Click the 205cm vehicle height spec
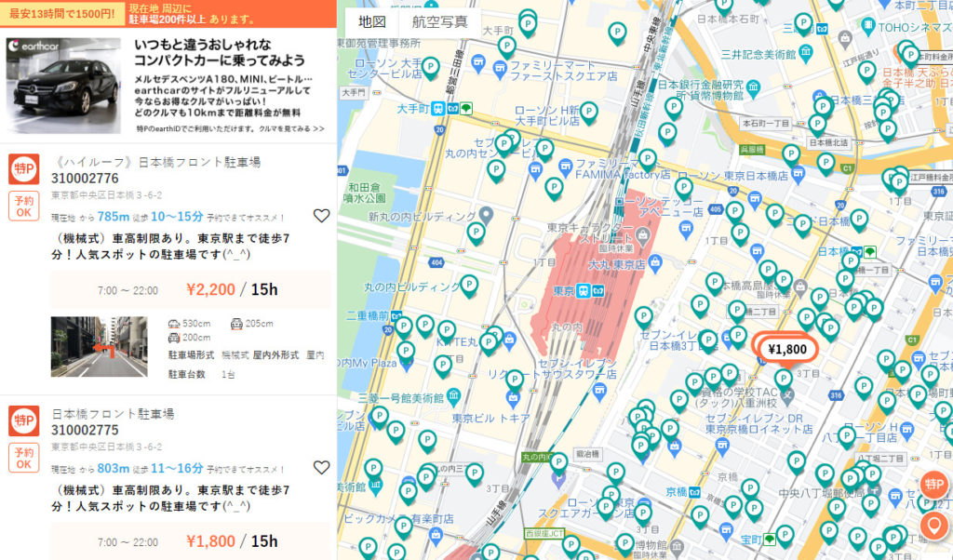953x560 pixels. (252, 324)
